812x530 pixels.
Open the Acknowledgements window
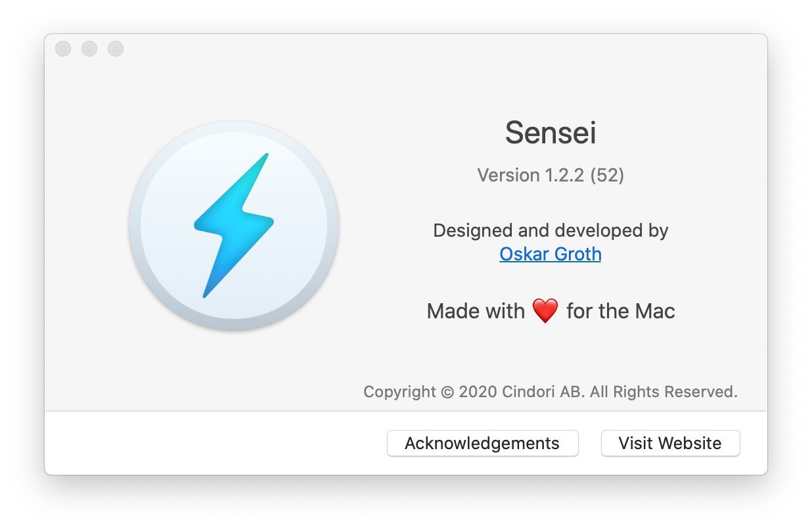(x=482, y=443)
